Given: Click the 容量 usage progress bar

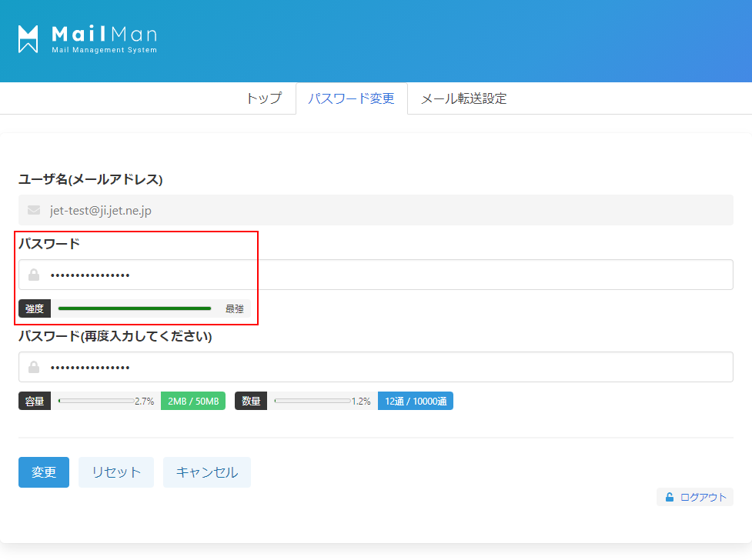Looking at the screenshot, I should (x=96, y=401).
